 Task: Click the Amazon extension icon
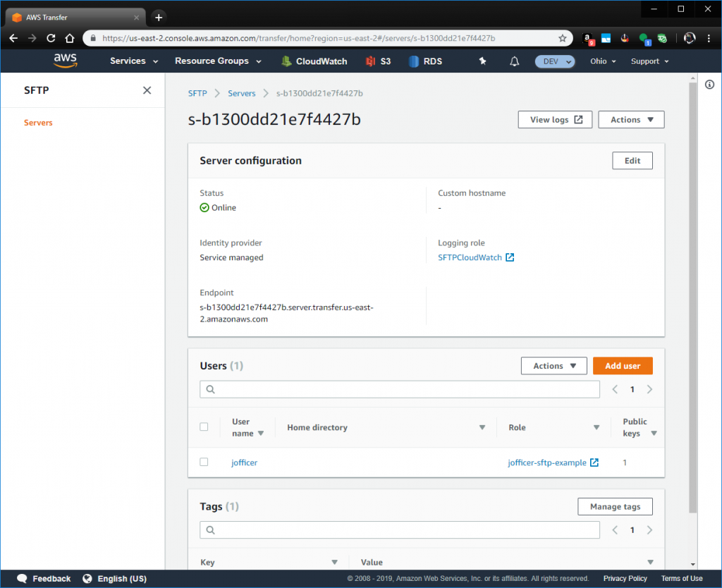[588, 39]
